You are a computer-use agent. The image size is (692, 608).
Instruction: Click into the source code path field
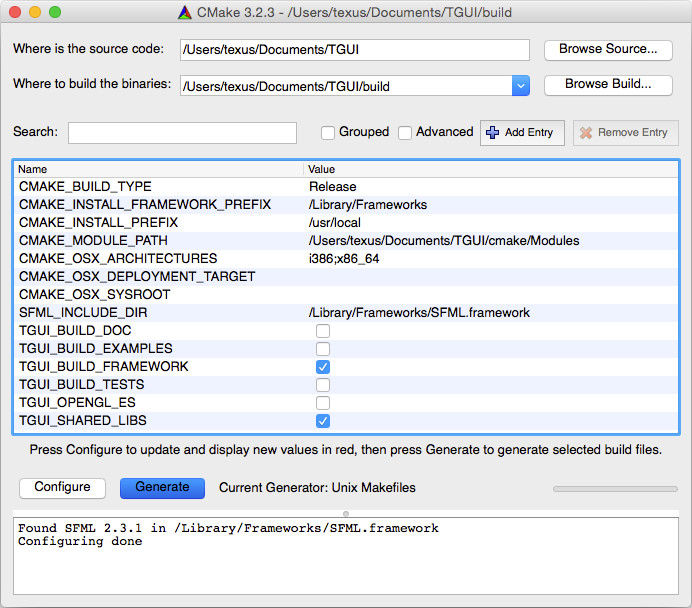[355, 49]
